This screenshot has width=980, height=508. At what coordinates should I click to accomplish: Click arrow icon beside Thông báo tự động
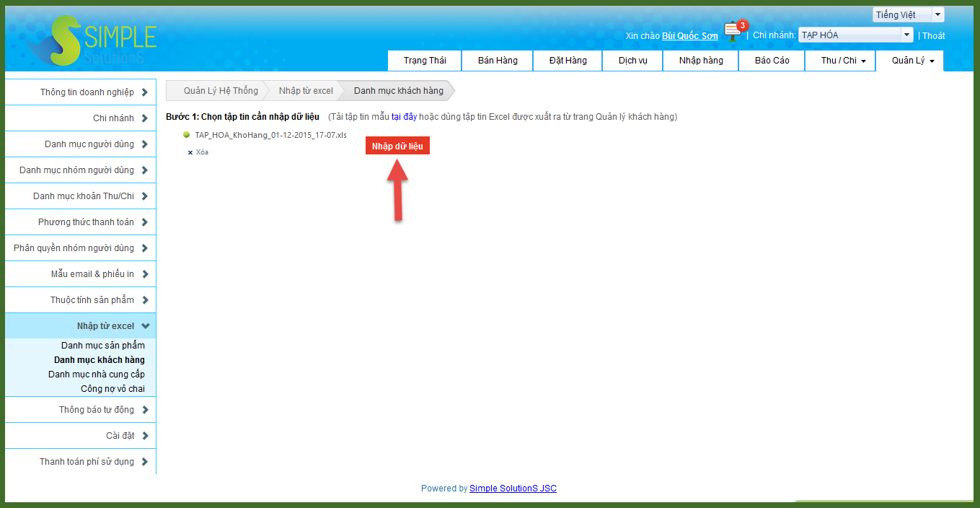coord(145,410)
